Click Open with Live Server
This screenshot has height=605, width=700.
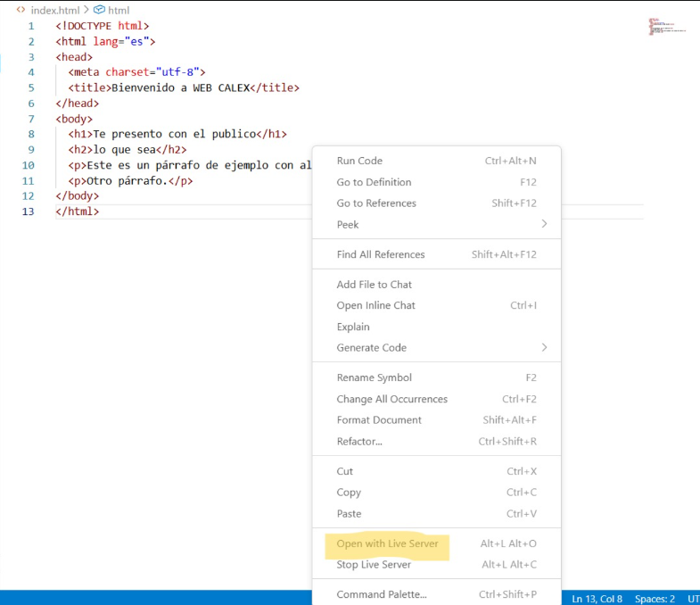click(437, 543)
